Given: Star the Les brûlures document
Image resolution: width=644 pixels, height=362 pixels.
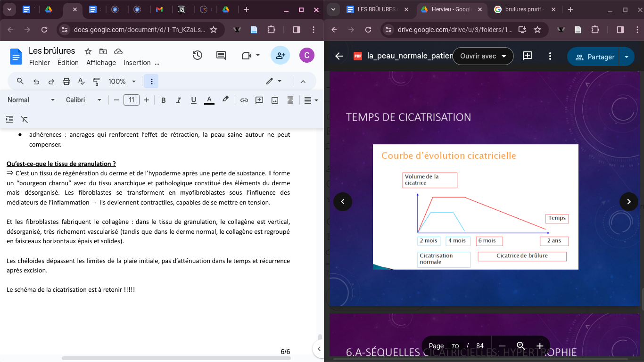Looking at the screenshot, I should [88, 51].
